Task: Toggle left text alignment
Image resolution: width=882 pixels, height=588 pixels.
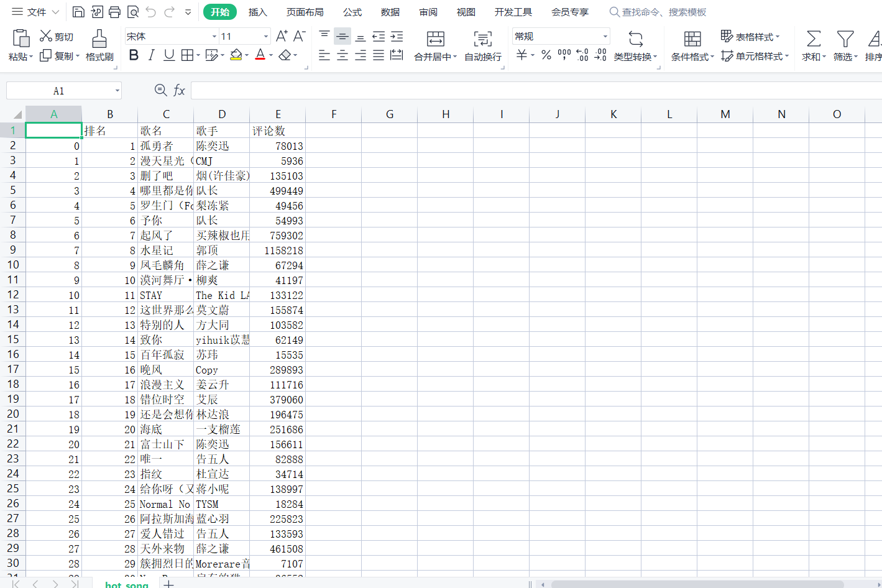Action: pyautogui.click(x=324, y=55)
